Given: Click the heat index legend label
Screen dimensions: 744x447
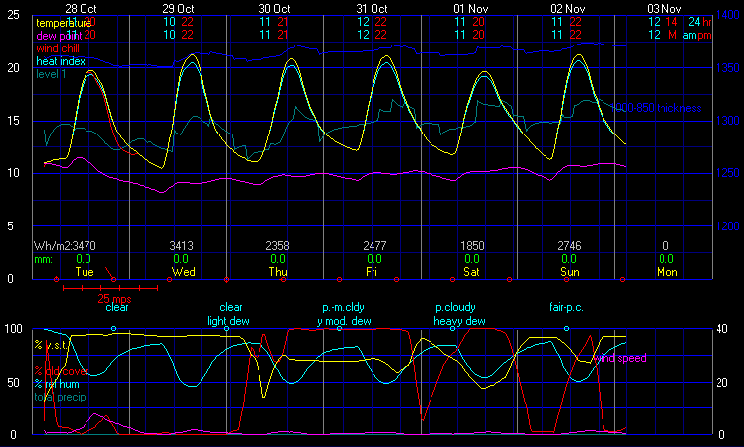Looking at the screenshot, I should click(60, 60).
